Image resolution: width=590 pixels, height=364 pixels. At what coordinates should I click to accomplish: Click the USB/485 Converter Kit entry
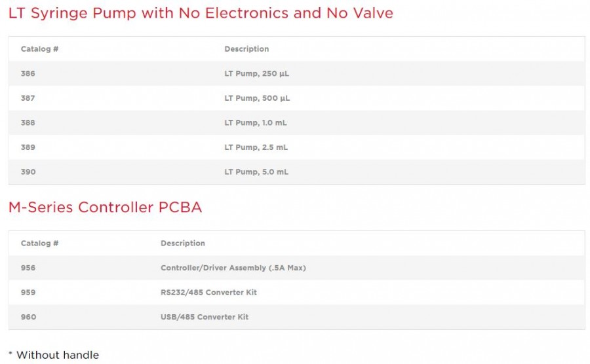click(x=204, y=318)
